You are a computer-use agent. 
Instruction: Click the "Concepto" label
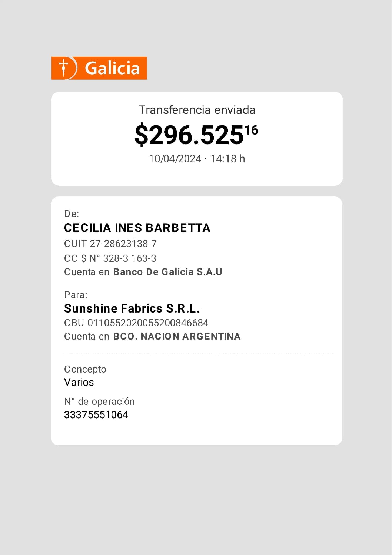(x=85, y=369)
